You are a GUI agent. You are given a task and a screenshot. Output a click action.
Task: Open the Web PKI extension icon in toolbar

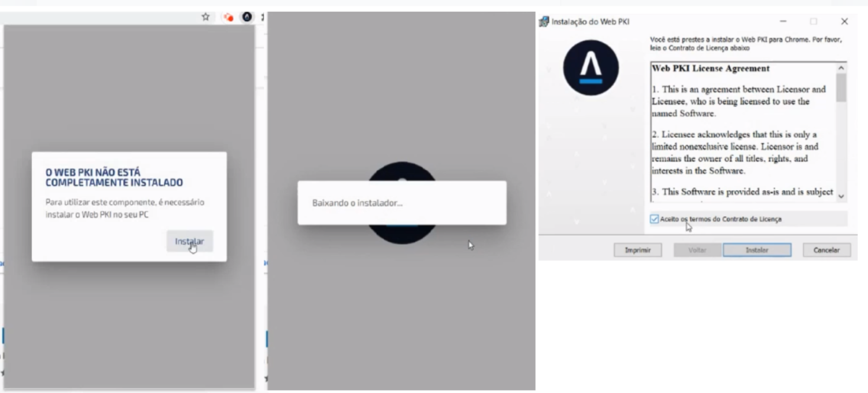click(247, 17)
